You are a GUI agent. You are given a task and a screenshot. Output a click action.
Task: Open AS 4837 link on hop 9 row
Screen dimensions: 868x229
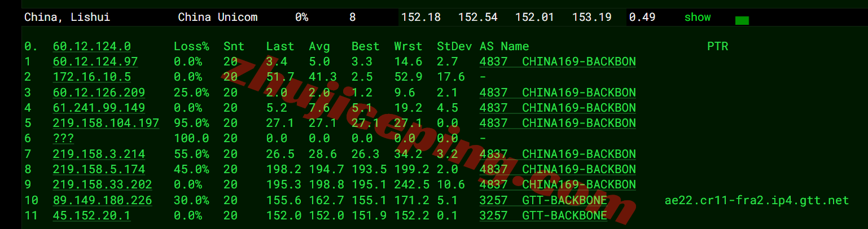point(558,184)
